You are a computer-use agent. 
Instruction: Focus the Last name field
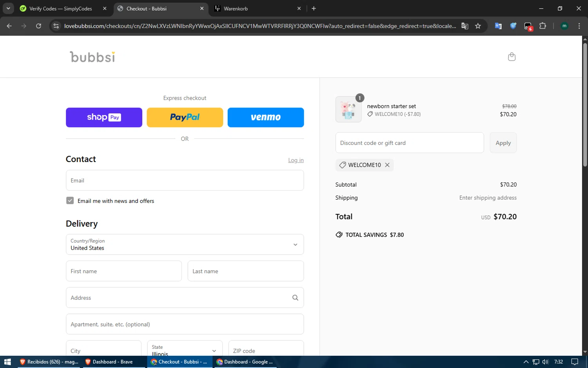(x=246, y=271)
